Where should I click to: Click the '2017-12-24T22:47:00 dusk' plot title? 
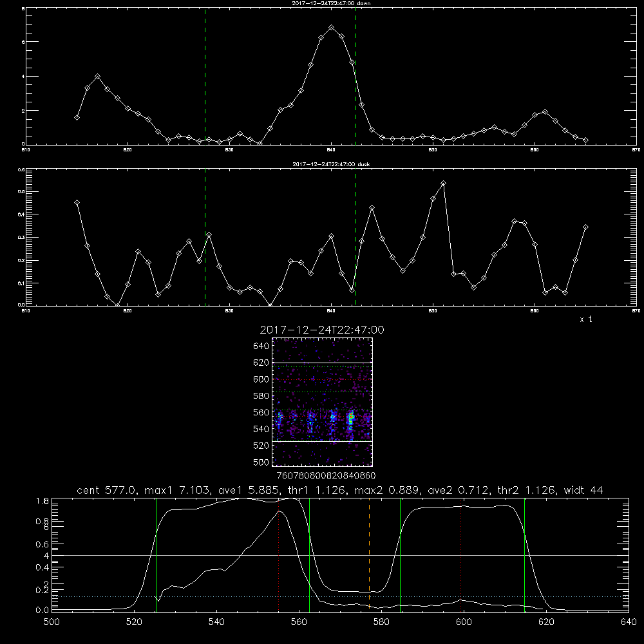pos(331,164)
